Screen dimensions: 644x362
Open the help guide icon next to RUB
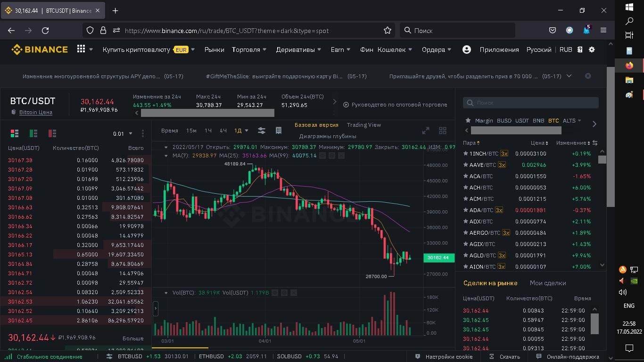click(x=580, y=49)
